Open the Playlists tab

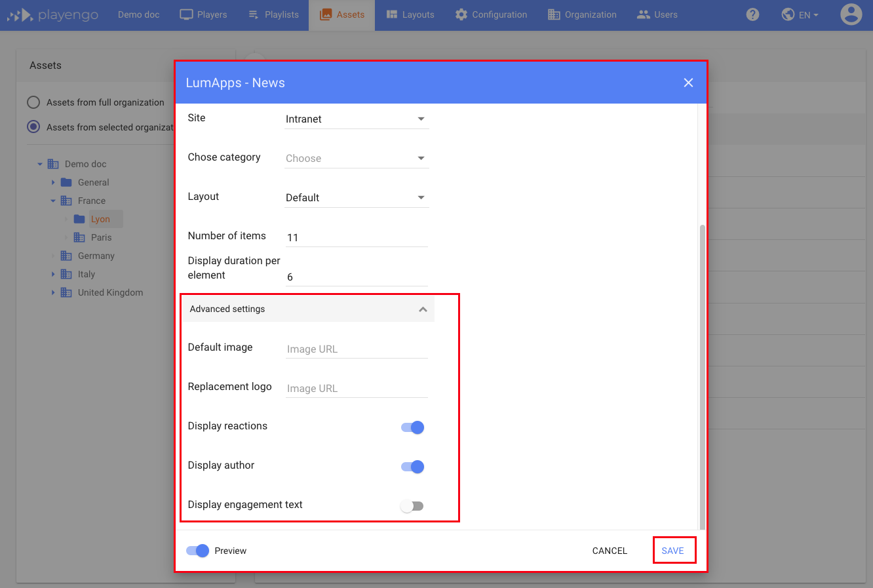point(273,14)
